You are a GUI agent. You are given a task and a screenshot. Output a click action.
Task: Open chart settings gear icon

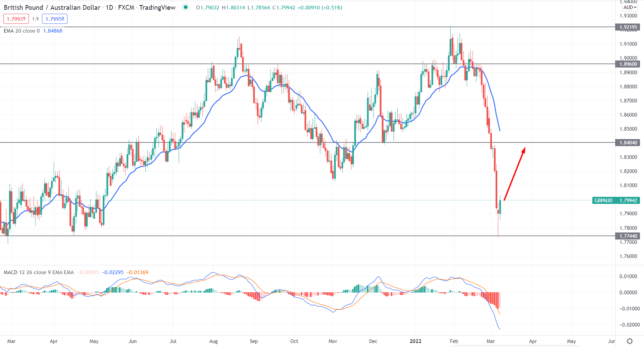[x=630, y=341]
